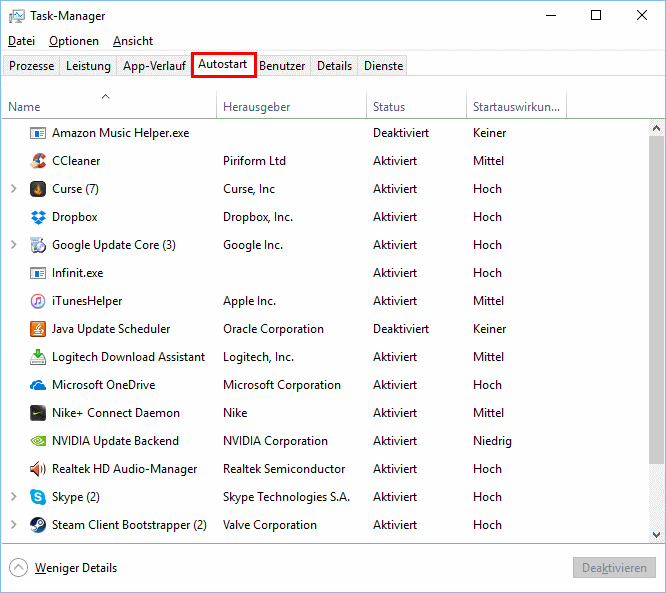
Task: Expand Steam Client Bootstrapper (2) entry
Action: [x=13, y=525]
